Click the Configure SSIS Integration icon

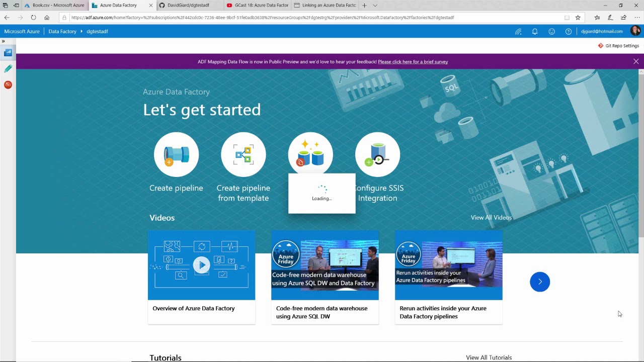[x=377, y=154]
